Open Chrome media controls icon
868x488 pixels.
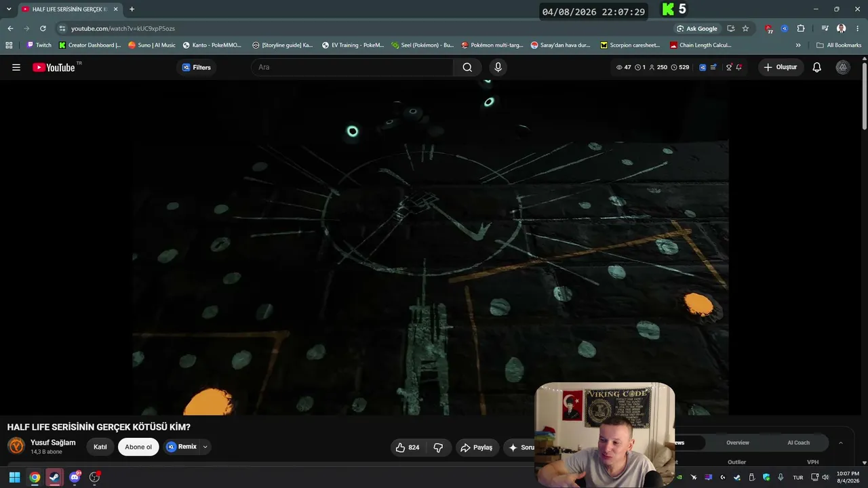(x=825, y=28)
